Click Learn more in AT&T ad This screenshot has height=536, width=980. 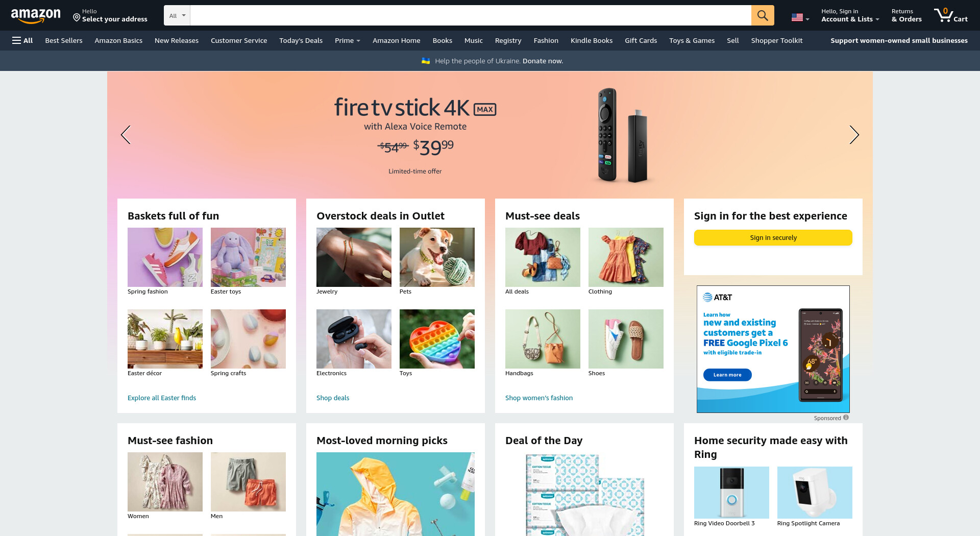coord(727,375)
